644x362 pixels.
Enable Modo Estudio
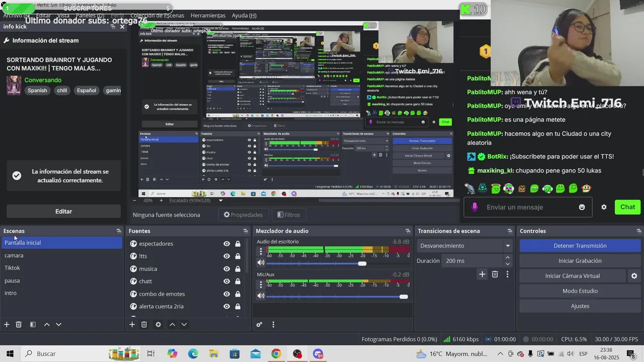click(580, 291)
